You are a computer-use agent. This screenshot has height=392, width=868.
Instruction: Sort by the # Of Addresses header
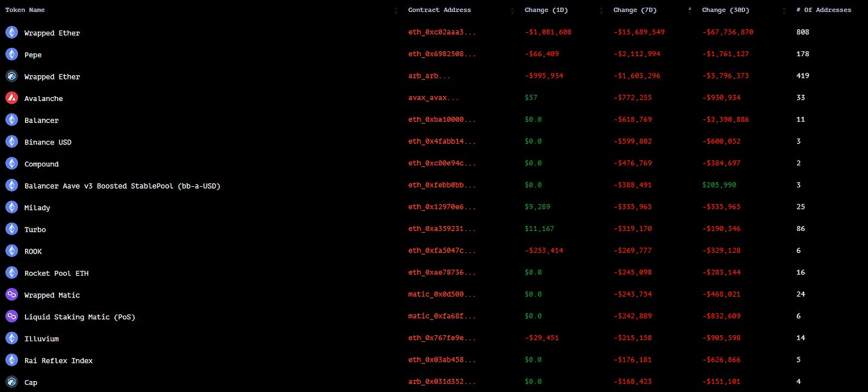(824, 10)
